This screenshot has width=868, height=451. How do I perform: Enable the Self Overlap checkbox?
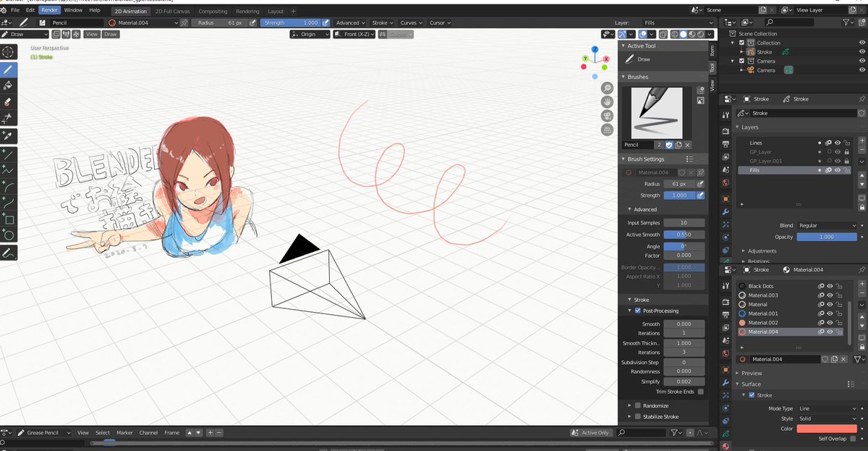tap(854, 439)
